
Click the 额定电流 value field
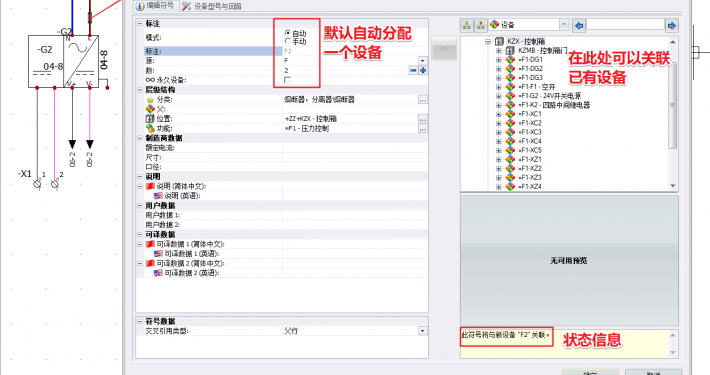point(355,148)
